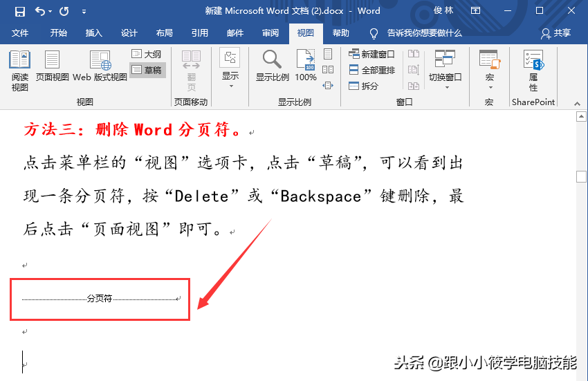Click the 共享 (Share) button
The height and width of the screenshot is (381, 588).
555,33
